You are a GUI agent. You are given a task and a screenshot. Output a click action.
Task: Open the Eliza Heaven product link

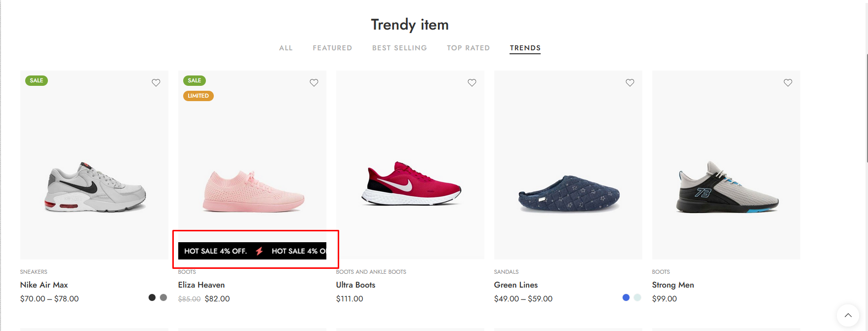pos(201,285)
